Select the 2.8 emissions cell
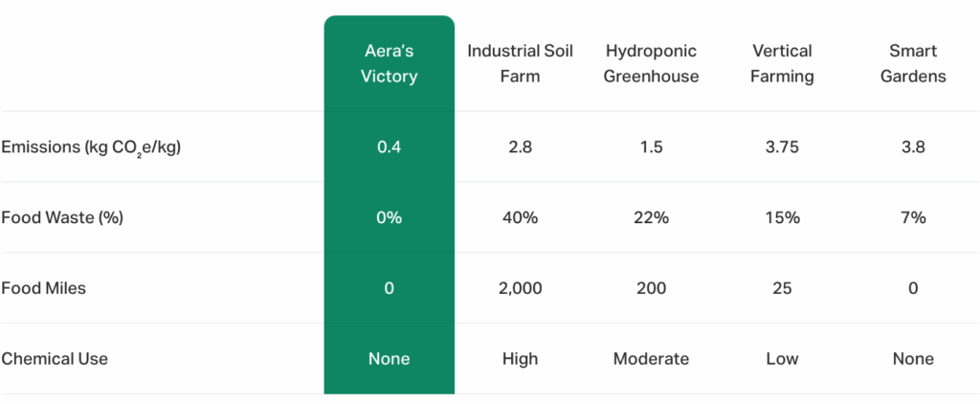Screen dimensions: 980x404 [520, 147]
